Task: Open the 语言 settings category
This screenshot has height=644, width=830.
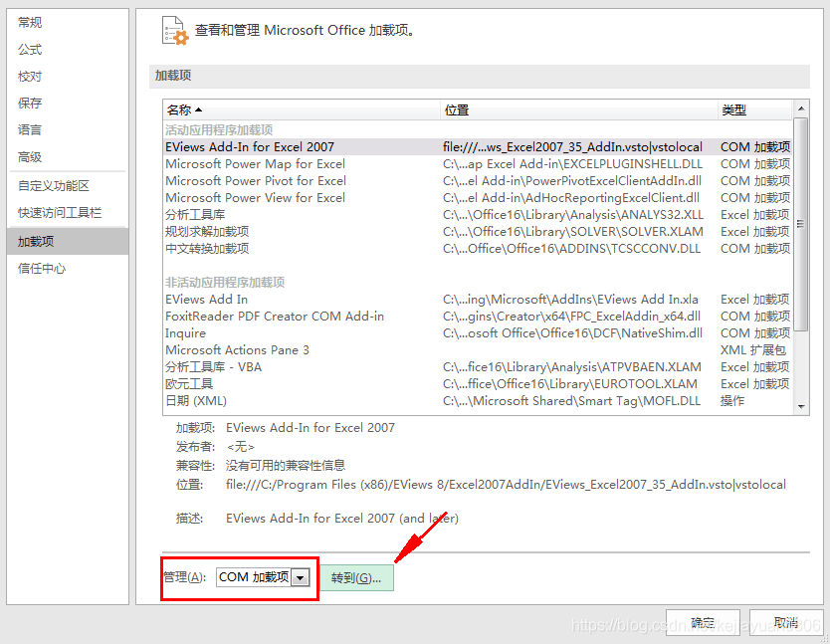Action: 68,129
